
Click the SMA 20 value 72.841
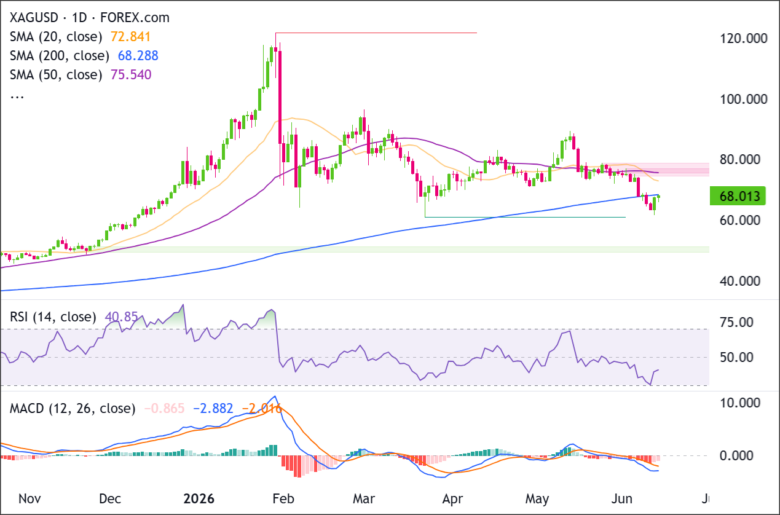pos(130,37)
